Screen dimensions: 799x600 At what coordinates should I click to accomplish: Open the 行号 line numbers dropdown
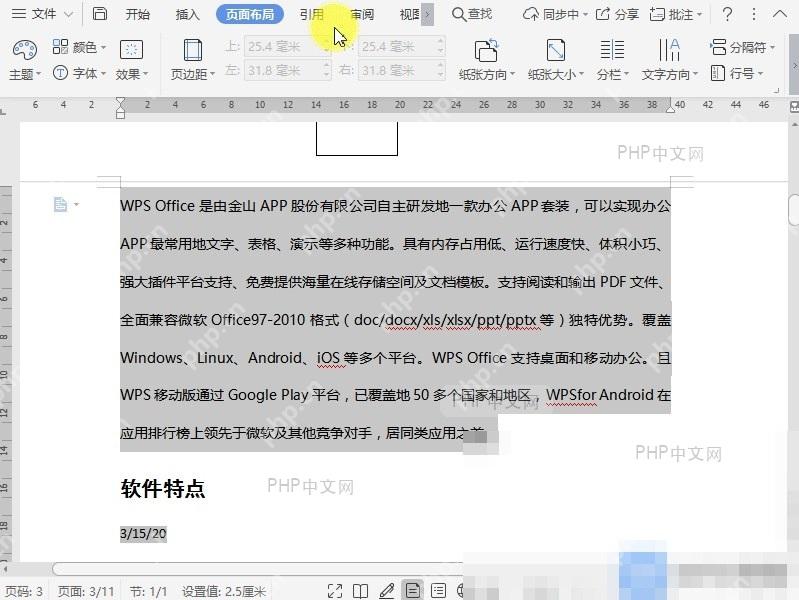(736, 73)
